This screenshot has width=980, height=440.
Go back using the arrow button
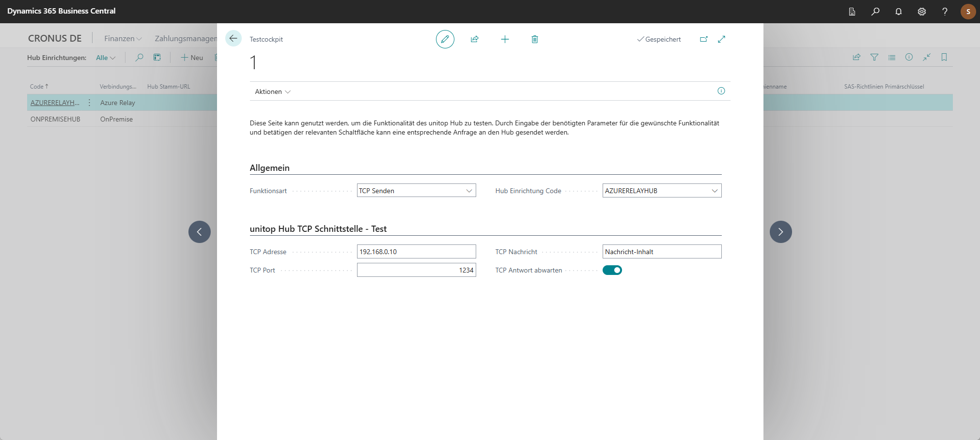point(233,39)
